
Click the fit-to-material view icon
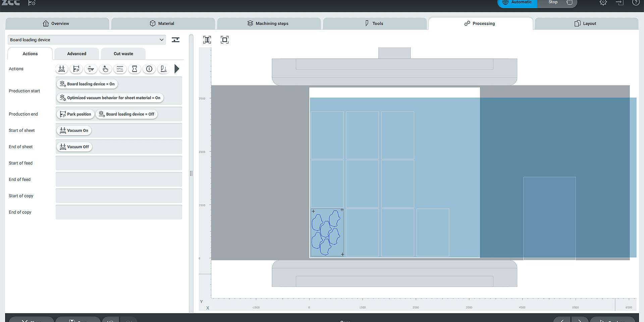tap(207, 40)
